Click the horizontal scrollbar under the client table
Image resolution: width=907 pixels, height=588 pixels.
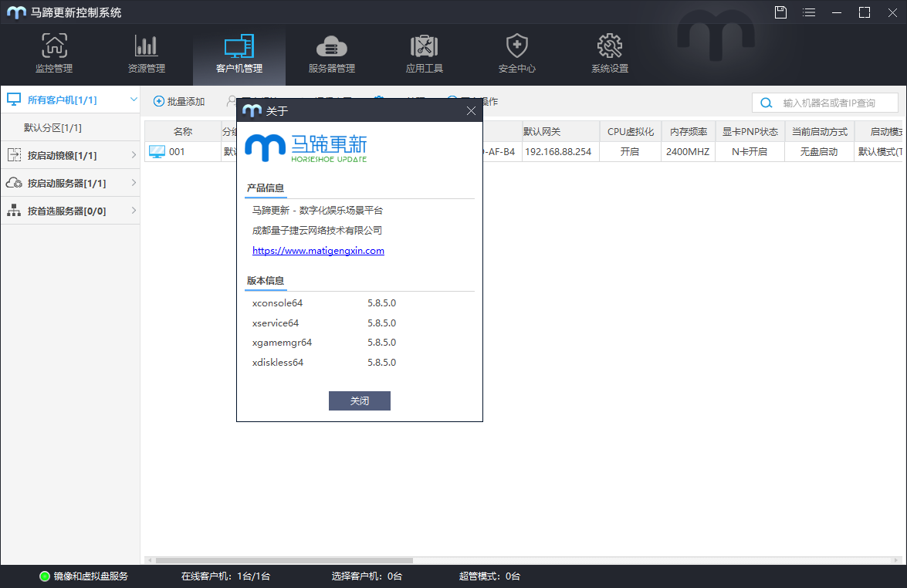285,560
